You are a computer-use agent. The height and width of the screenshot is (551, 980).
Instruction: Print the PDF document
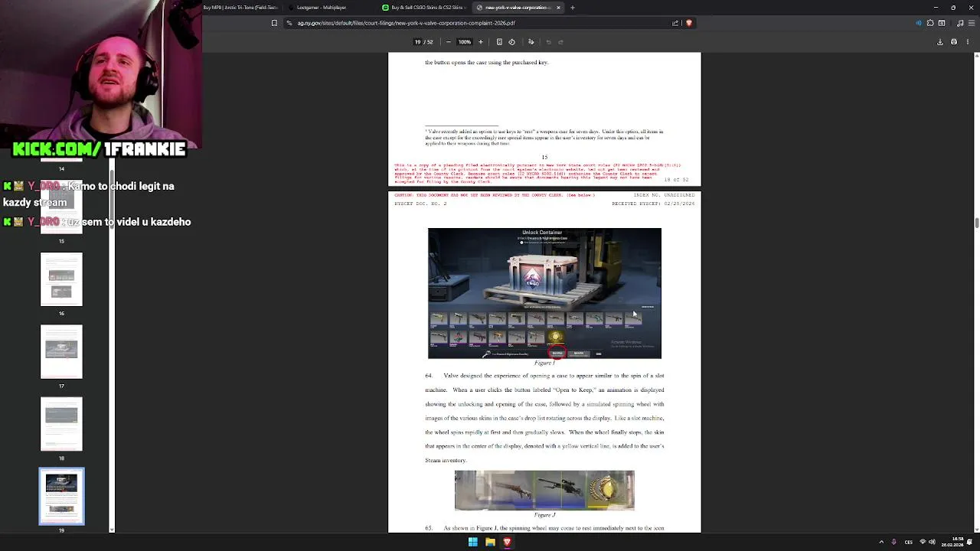pyautogui.click(x=954, y=42)
